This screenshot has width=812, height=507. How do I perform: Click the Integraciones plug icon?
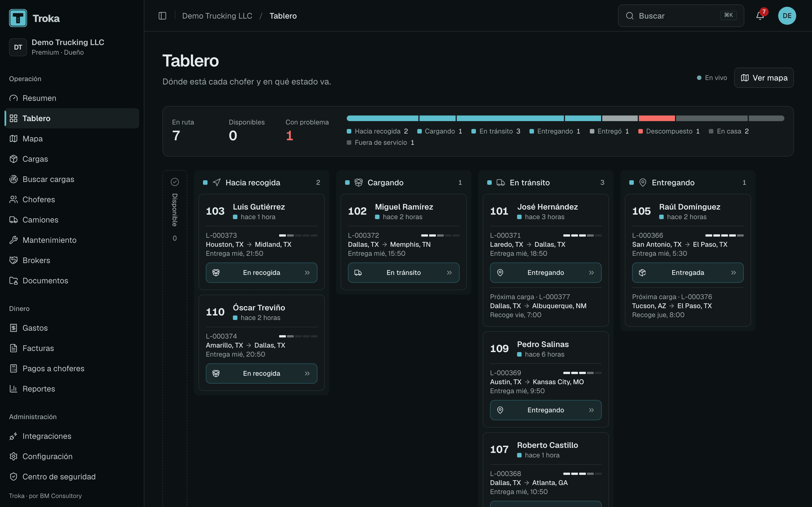click(14, 436)
